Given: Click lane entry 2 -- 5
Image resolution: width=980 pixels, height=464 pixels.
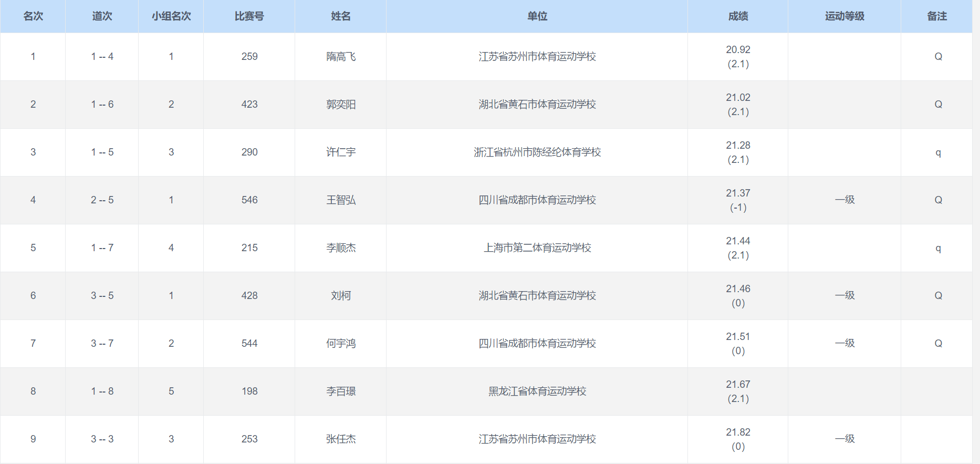Looking at the screenshot, I should 102,200.
